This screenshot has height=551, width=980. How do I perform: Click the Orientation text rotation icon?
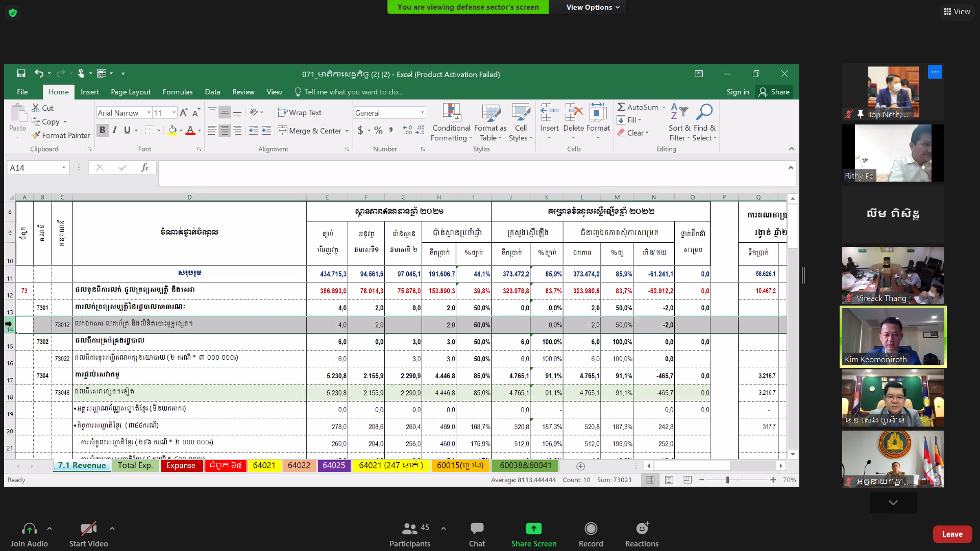(x=254, y=113)
